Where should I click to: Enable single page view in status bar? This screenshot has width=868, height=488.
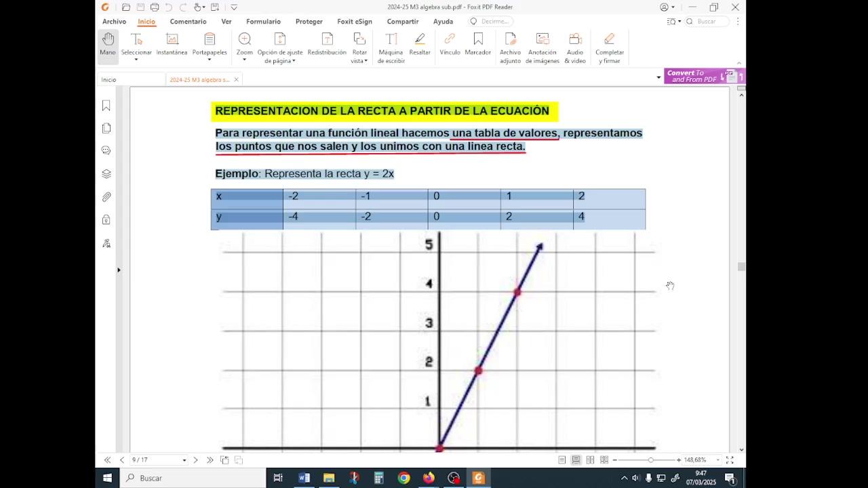562,460
